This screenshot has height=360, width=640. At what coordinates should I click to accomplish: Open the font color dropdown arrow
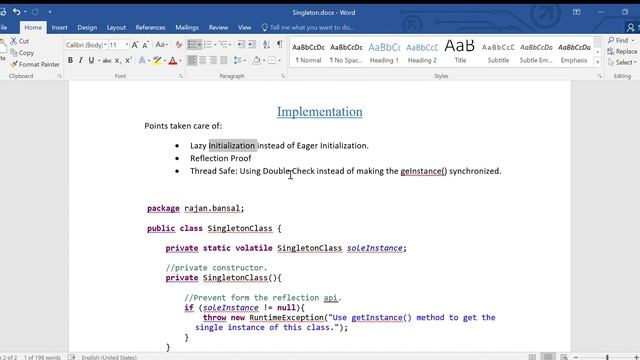[180, 60]
